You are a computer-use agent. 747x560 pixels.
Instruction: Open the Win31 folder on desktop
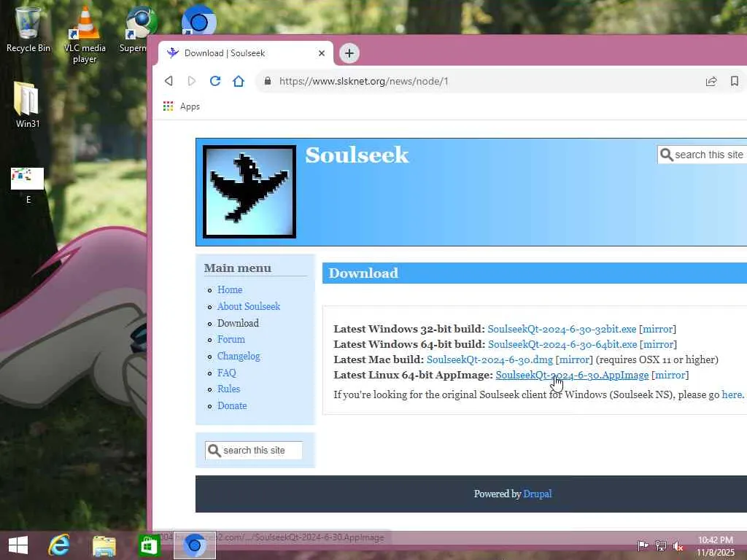tap(28, 105)
